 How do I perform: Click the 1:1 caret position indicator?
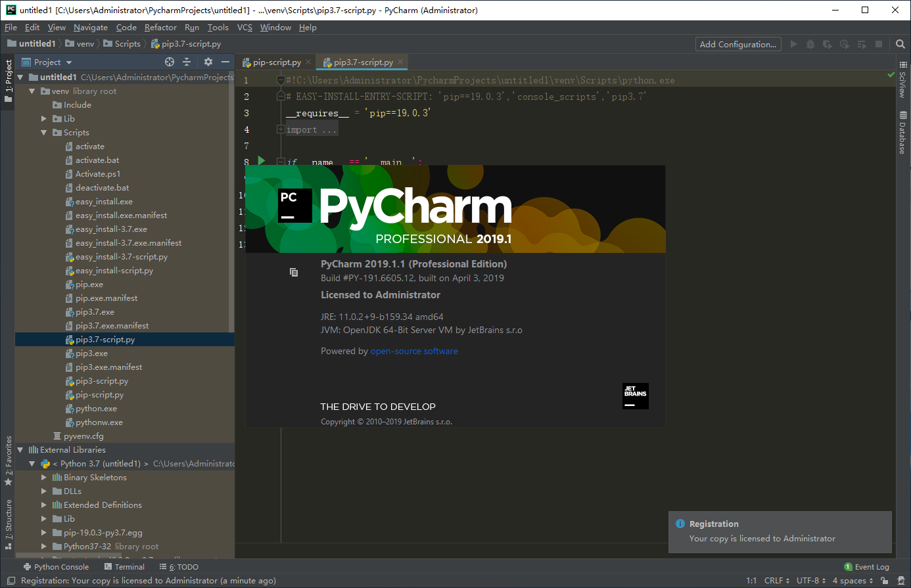[751, 581]
